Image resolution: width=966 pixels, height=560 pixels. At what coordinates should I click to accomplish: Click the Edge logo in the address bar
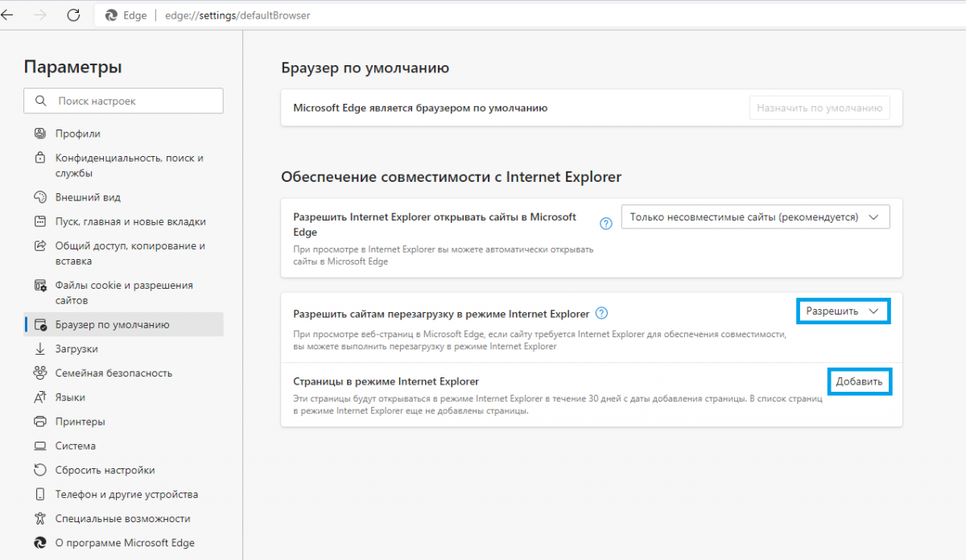(111, 15)
